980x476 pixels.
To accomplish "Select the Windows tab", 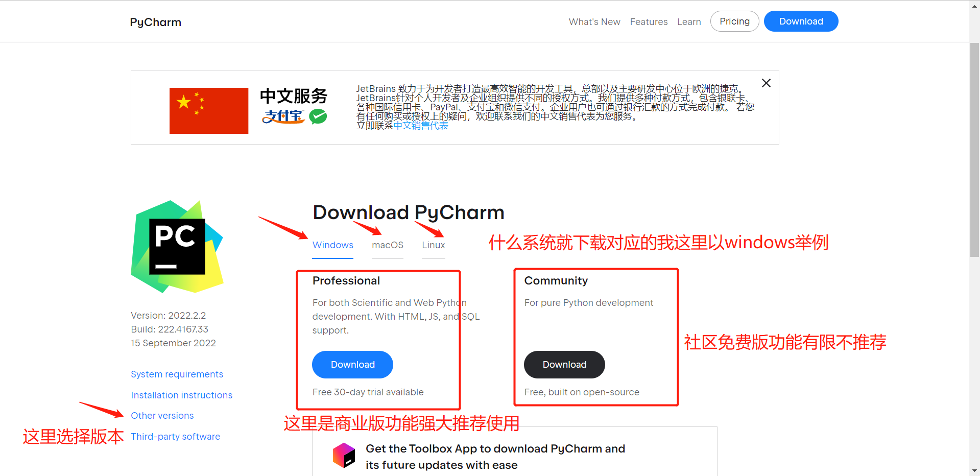I will pyautogui.click(x=333, y=245).
